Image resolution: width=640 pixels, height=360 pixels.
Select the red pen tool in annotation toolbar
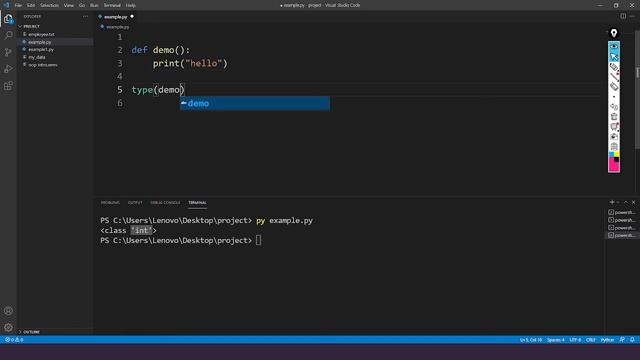pos(614,76)
